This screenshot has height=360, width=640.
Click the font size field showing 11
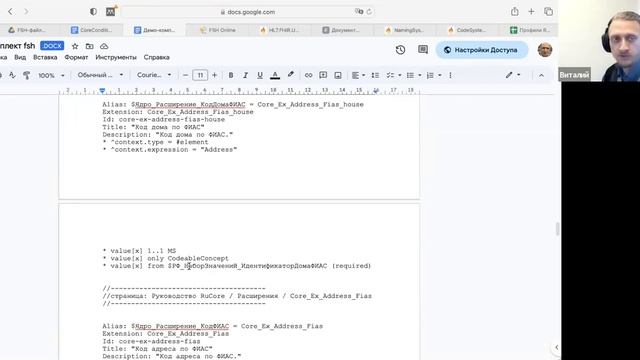[x=200, y=75]
